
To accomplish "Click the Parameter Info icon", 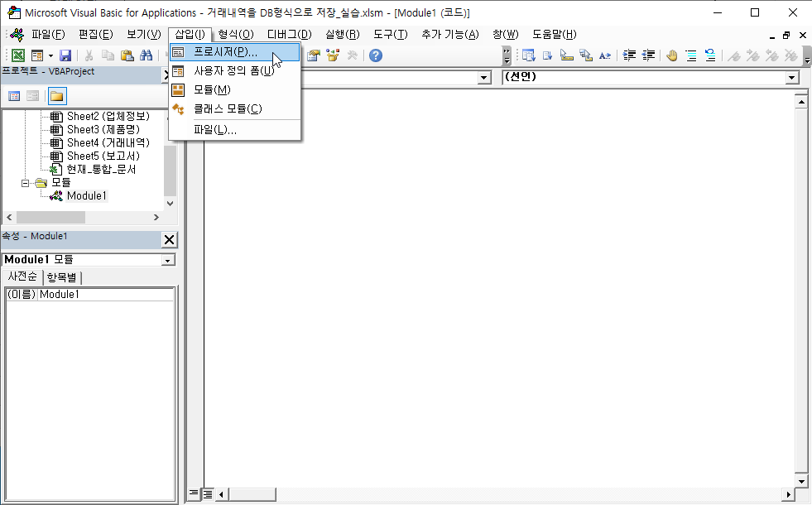I will pos(586,55).
